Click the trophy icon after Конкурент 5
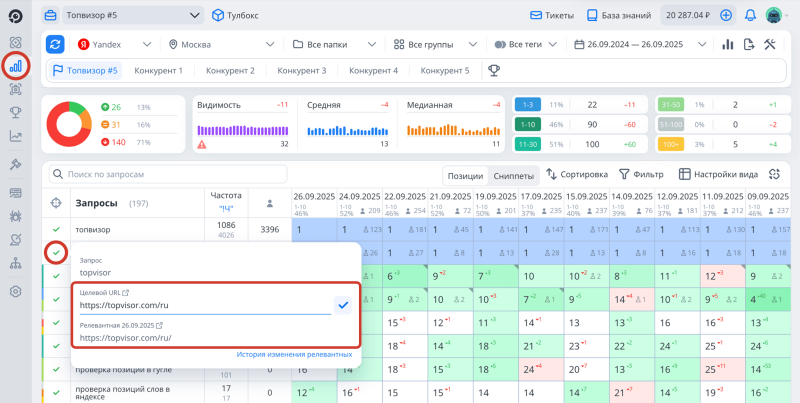 point(493,71)
